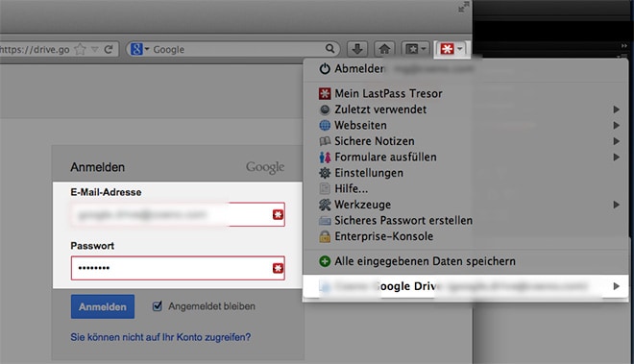
Task: Click the Downloads arrow toolbar icon
Action: [x=356, y=49]
